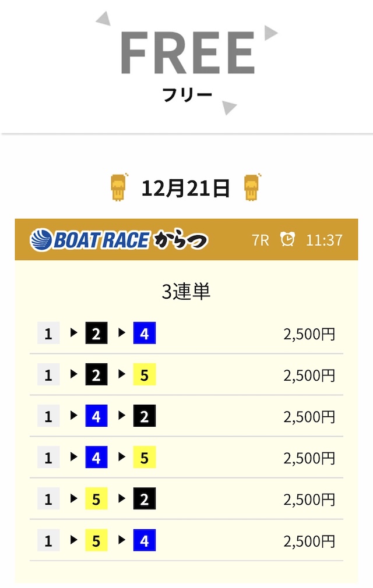The image size is (373, 588).
Task: Click the BOAT RACE からつ logo
Action: [119, 239]
